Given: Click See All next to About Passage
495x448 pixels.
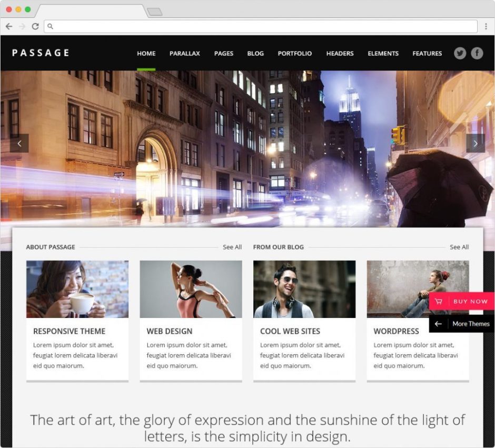Looking at the screenshot, I should pyautogui.click(x=232, y=247).
